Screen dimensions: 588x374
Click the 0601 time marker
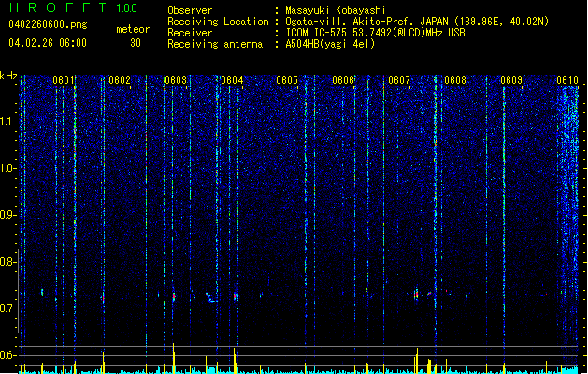63,80
